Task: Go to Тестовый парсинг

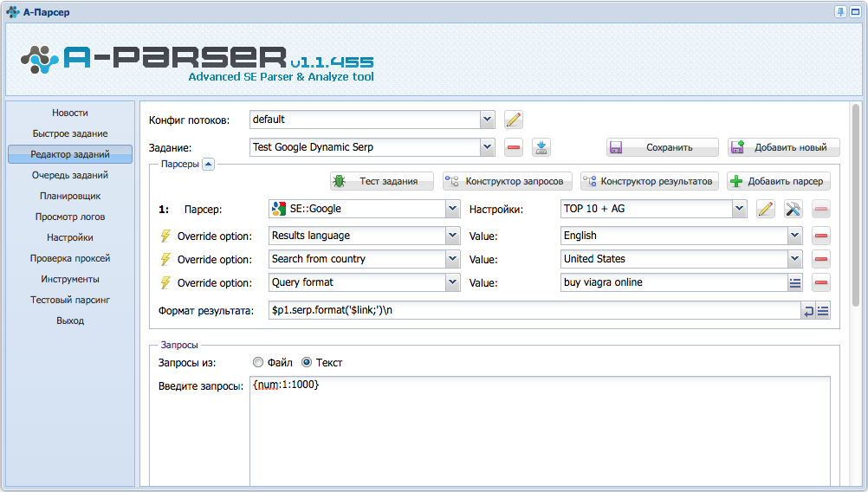Action: tap(70, 300)
